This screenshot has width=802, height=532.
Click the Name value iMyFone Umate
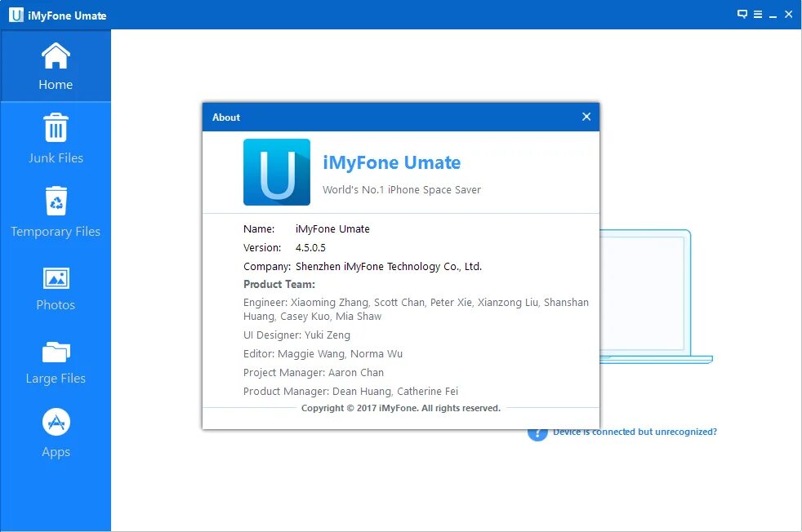(332, 229)
